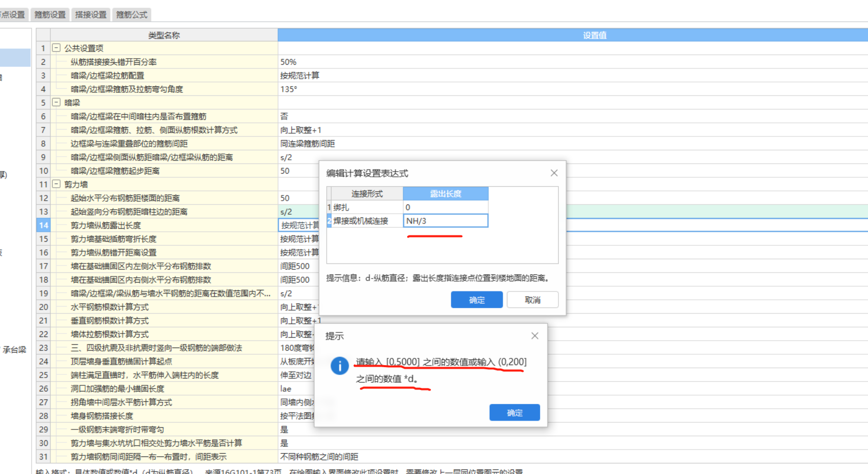
Task: Collapse the 剪力墙 group
Action: (x=57, y=184)
